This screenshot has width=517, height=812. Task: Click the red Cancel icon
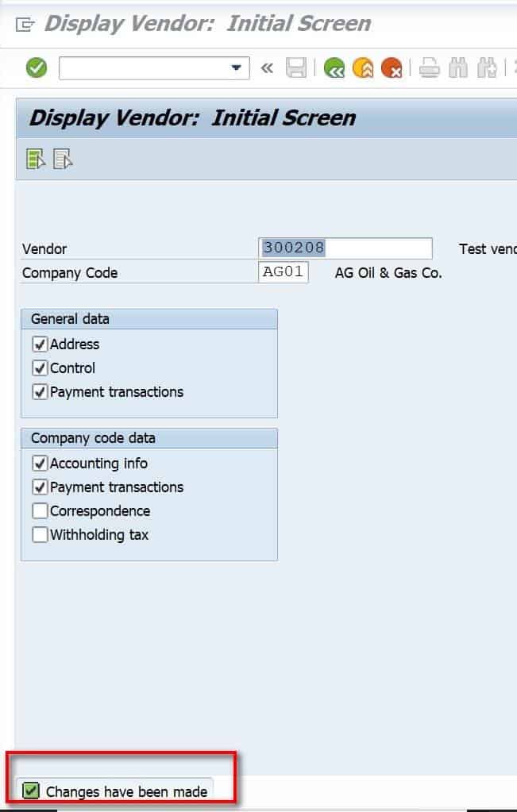(x=391, y=68)
